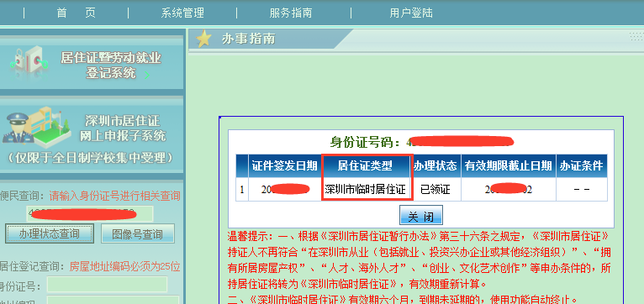Select the 已领证 status cell

[x=435, y=189]
